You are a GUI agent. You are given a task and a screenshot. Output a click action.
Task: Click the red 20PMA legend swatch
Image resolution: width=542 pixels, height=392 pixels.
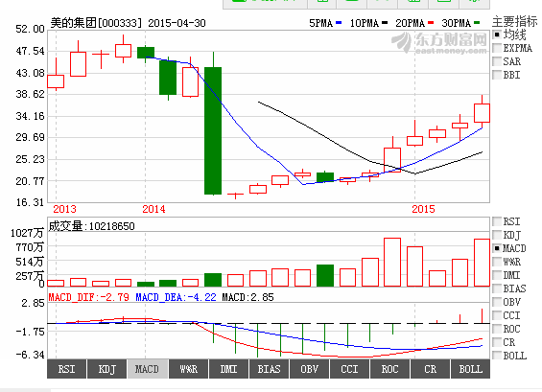click(431, 23)
